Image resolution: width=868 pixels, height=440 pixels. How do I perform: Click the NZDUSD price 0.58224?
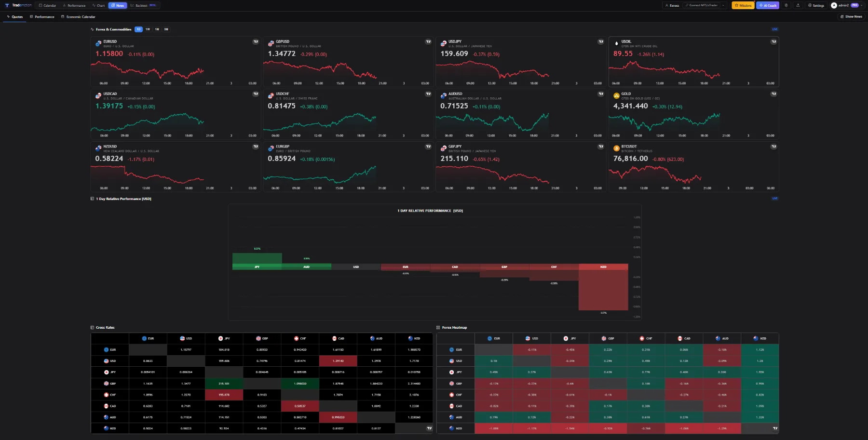[x=109, y=159]
